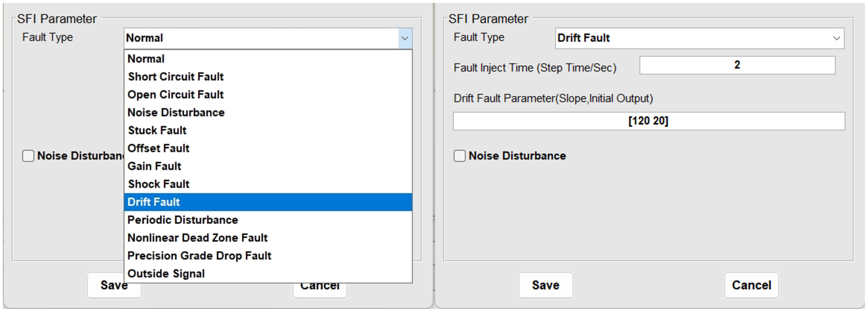Pick Precision Grade Drop Fault
868x312 pixels.
coord(199,256)
